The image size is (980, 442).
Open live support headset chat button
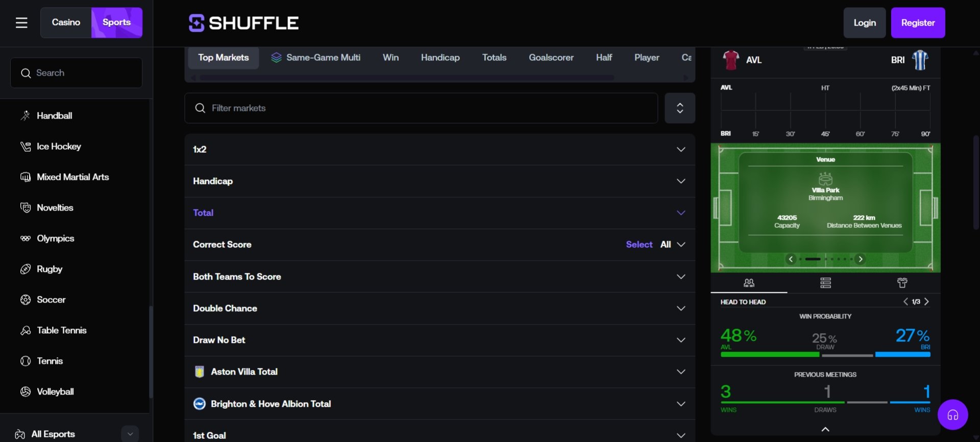click(x=952, y=415)
